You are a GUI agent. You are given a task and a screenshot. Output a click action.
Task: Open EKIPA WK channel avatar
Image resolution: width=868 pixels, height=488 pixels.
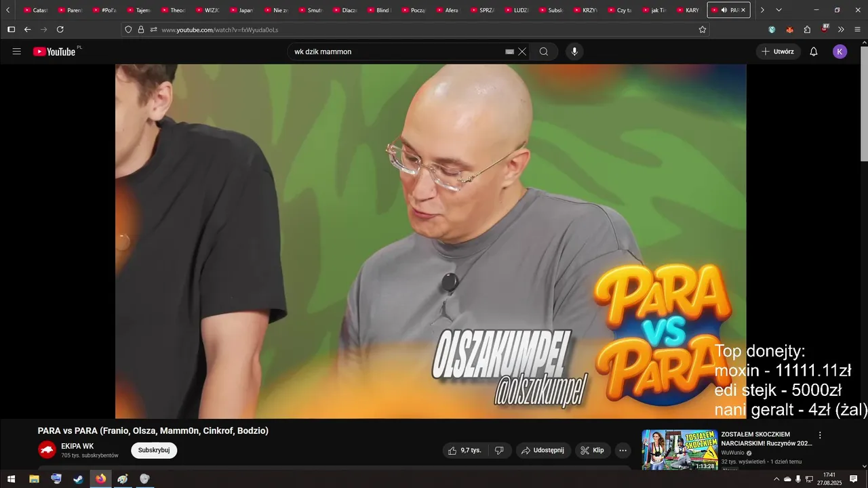click(47, 449)
